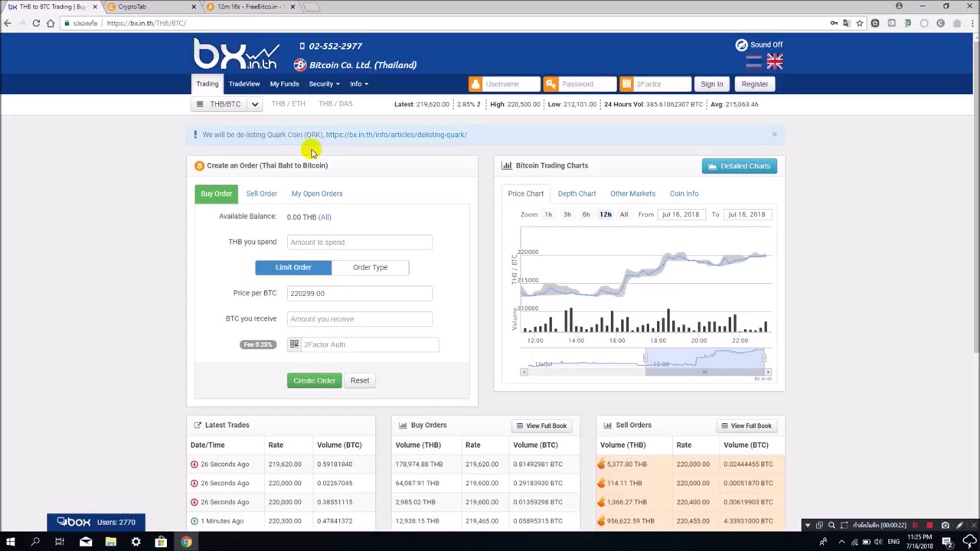Screen dimensions: 980x551
Task: Select the THB / ETH pair
Action: click(x=288, y=104)
